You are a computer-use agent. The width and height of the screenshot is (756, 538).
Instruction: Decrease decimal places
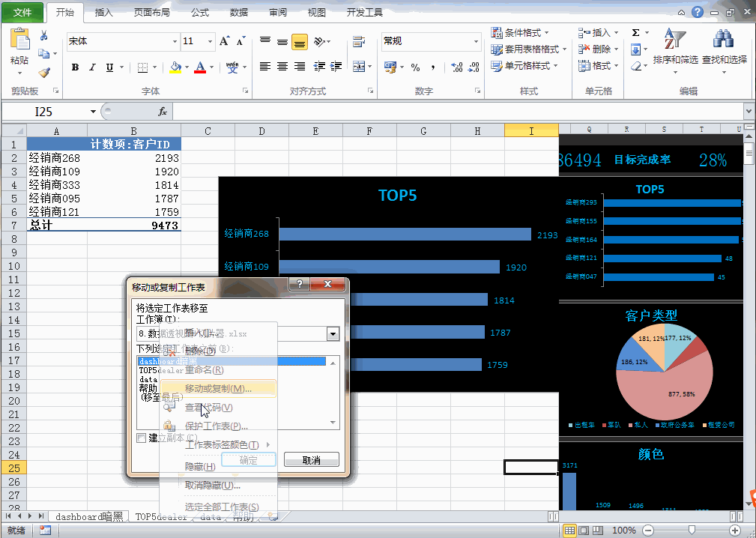click(474, 67)
